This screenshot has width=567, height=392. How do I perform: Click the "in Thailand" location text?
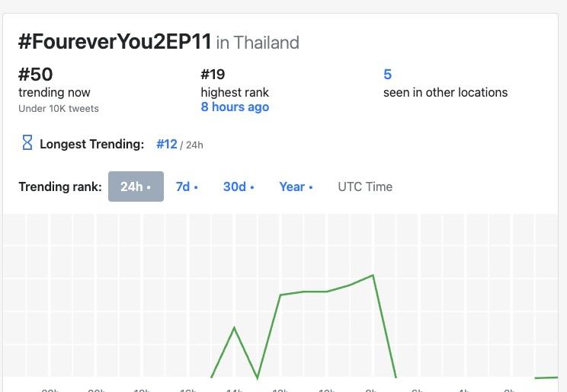(258, 43)
